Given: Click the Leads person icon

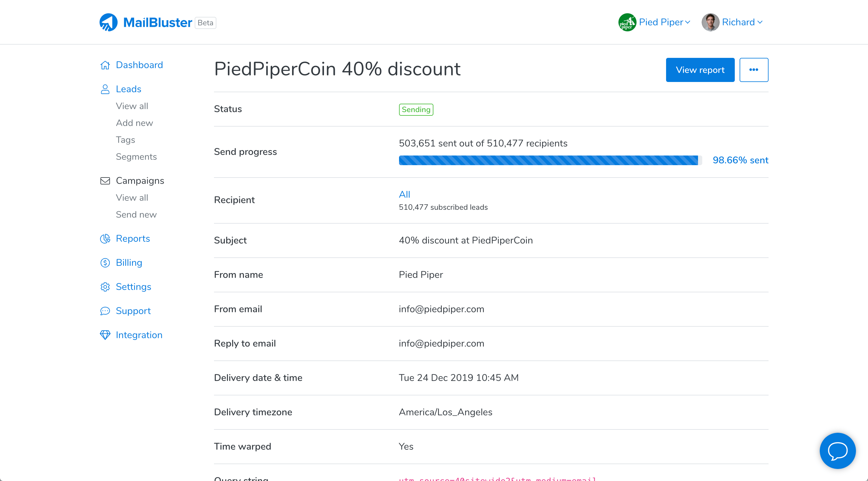Looking at the screenshot, I should coord(105,89).
